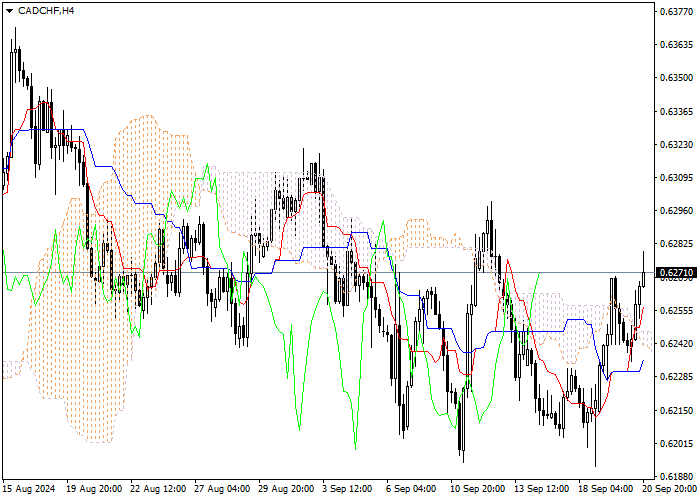Select the current price tag 0.62710
Viewport: 700px width, 500px height.
[676, 272]
